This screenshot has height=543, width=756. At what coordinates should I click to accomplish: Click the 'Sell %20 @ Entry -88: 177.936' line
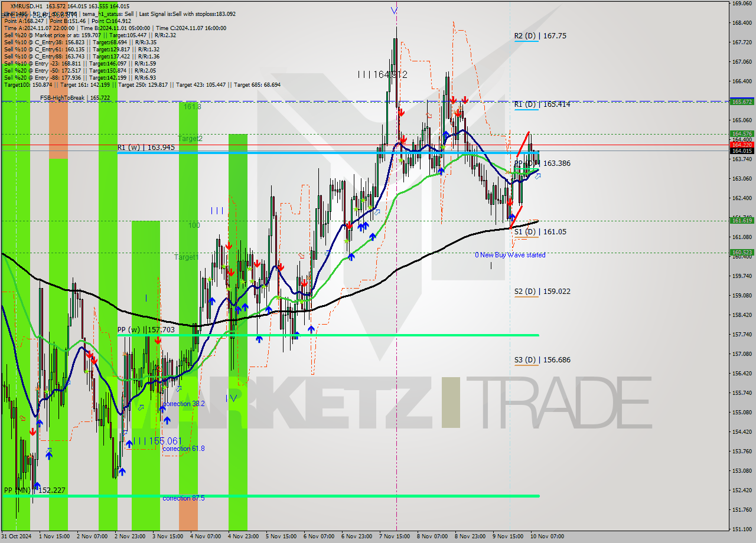80,77
